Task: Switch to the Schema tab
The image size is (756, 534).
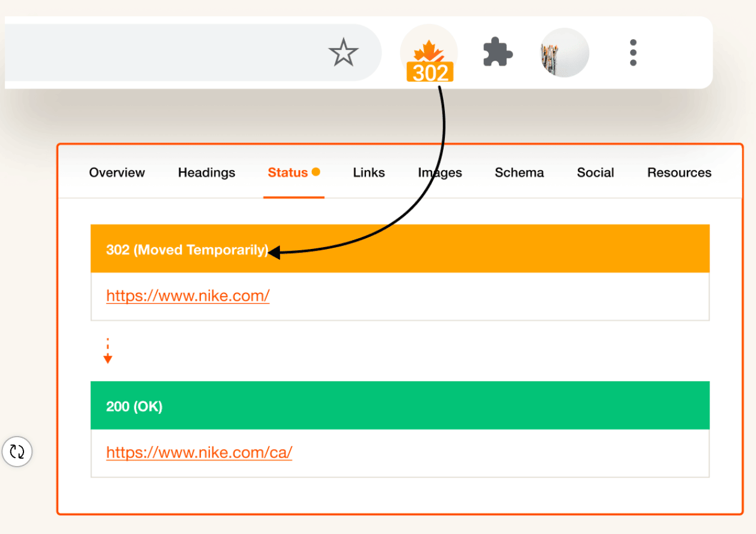Action: (x=519, y=173)
